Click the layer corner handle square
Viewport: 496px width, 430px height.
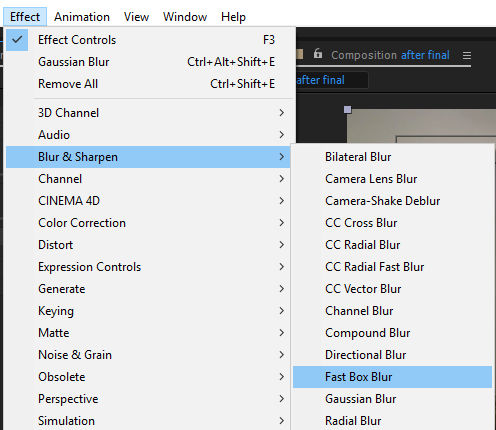tap(347, 109)
